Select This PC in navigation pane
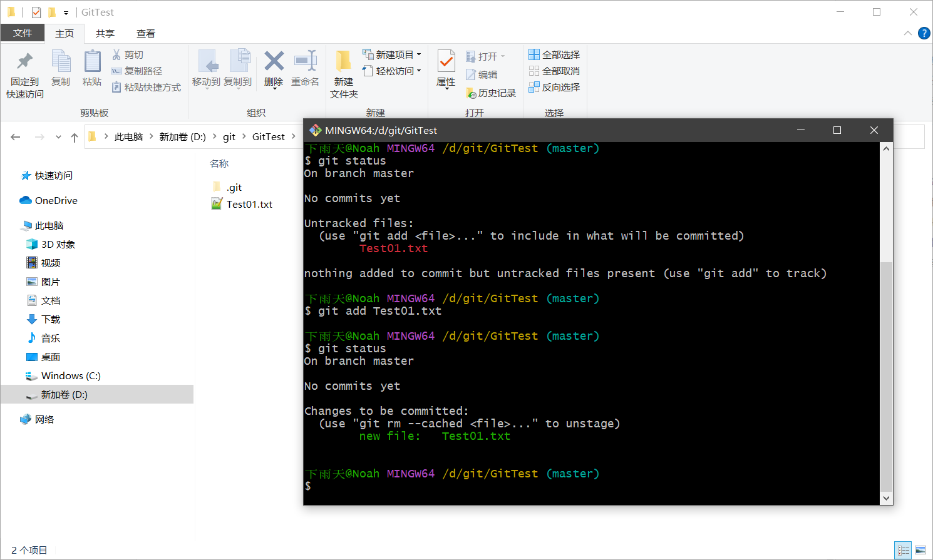The width and height of the screenshot is (933, 560). click(43, 225)
